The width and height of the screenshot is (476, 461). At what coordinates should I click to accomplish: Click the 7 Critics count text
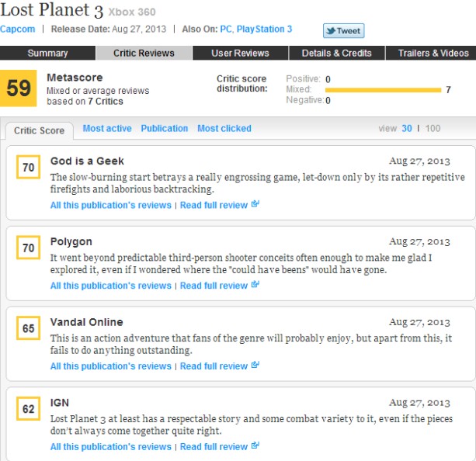point(106,102)
